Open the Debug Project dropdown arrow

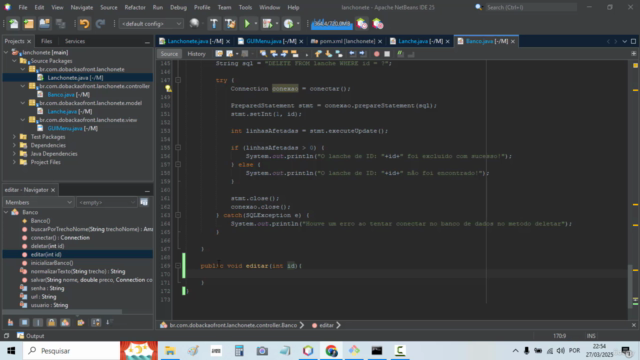click(x=277, y=24)
